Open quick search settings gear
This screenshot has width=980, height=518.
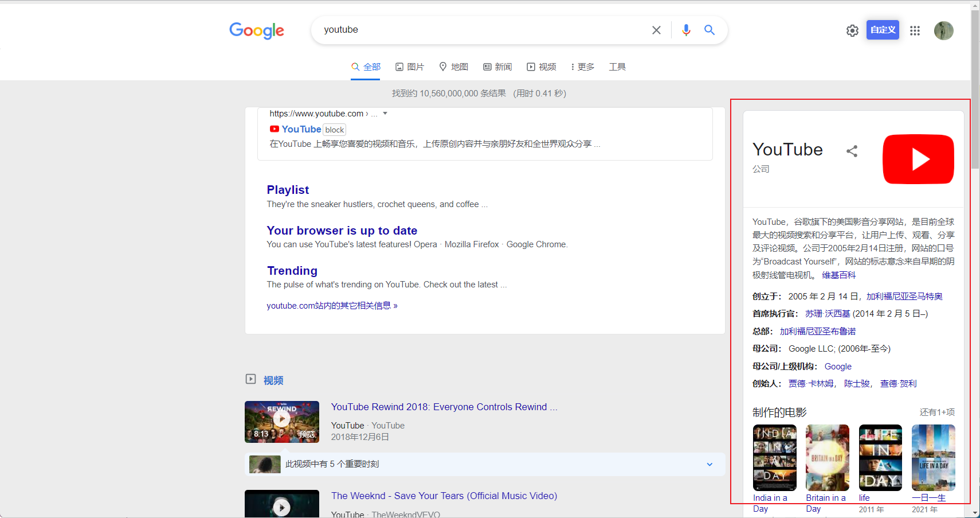tap(852, 30)
